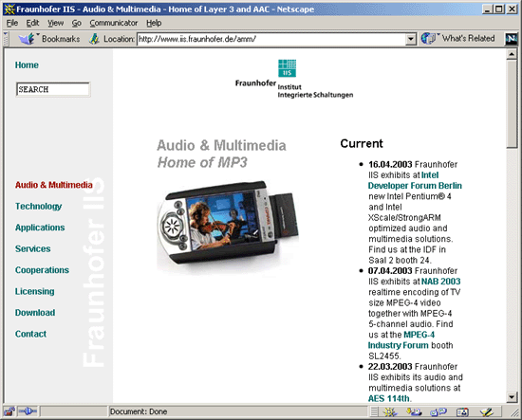Open the Cooperations sidebar link
Screen dimensions: 522x420
[42, 270]
